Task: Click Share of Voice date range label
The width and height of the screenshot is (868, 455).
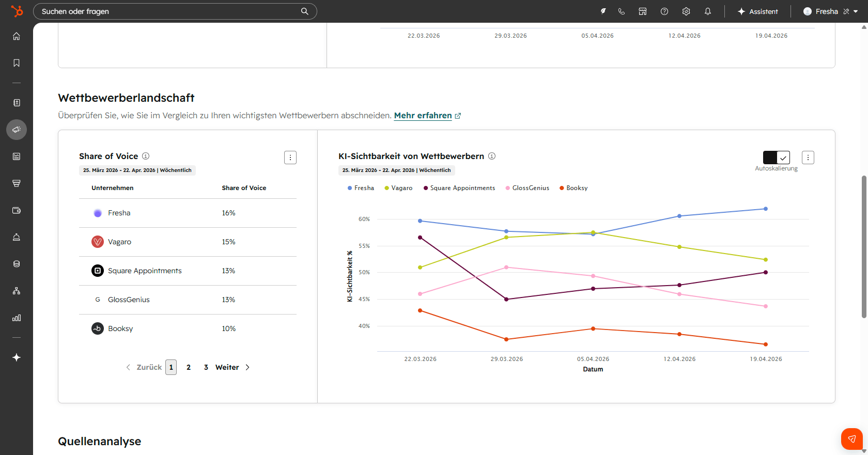Action: 137,170
